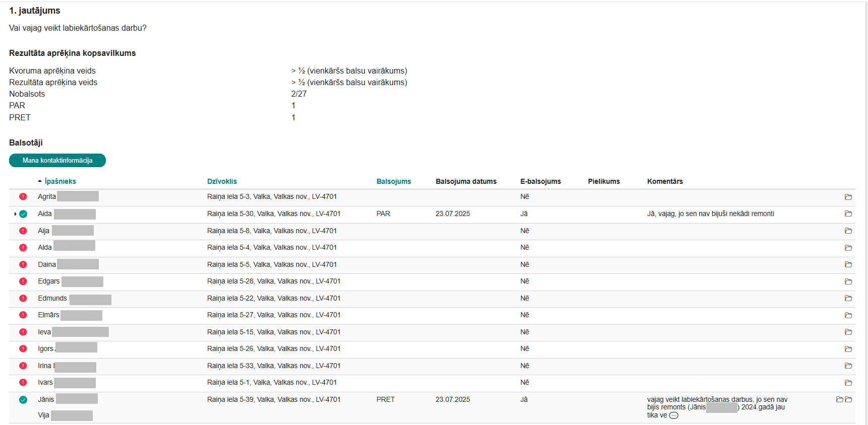Open folder icon in Alda's row
Viewport: 868px width, 425px height.
click(x=848, y=248)
